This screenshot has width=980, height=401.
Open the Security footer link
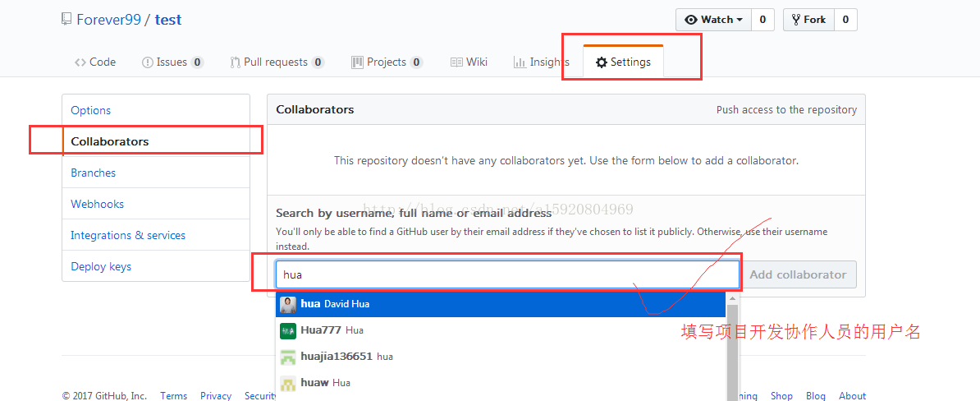[x=261, y=395]
